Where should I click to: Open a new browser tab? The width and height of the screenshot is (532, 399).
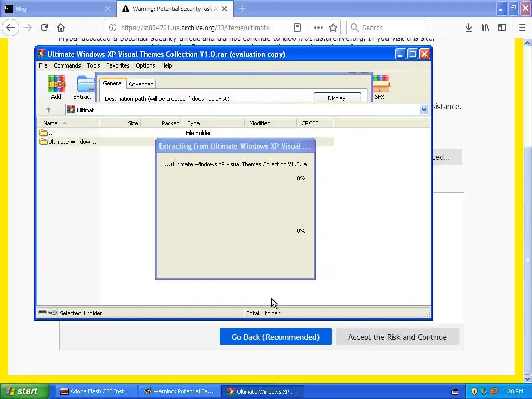(242, 8)
